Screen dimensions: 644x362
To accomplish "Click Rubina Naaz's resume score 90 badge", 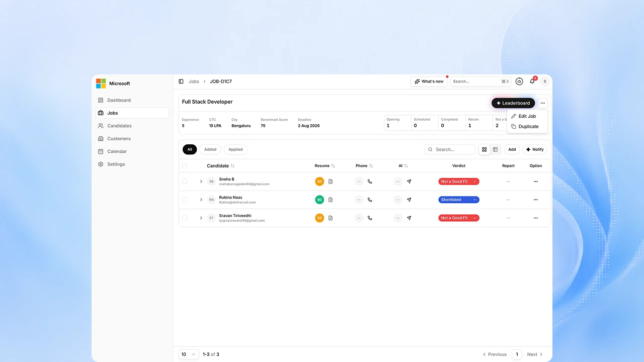I will (319, 200).
